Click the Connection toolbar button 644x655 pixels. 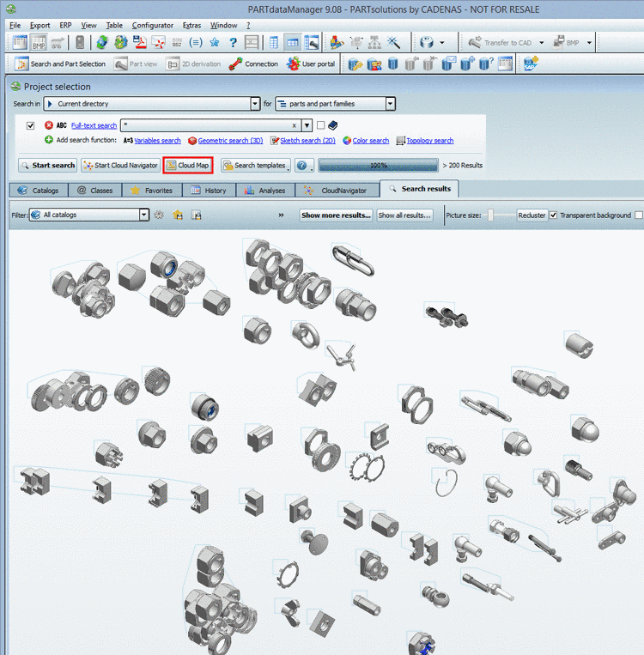pos(253,64)
